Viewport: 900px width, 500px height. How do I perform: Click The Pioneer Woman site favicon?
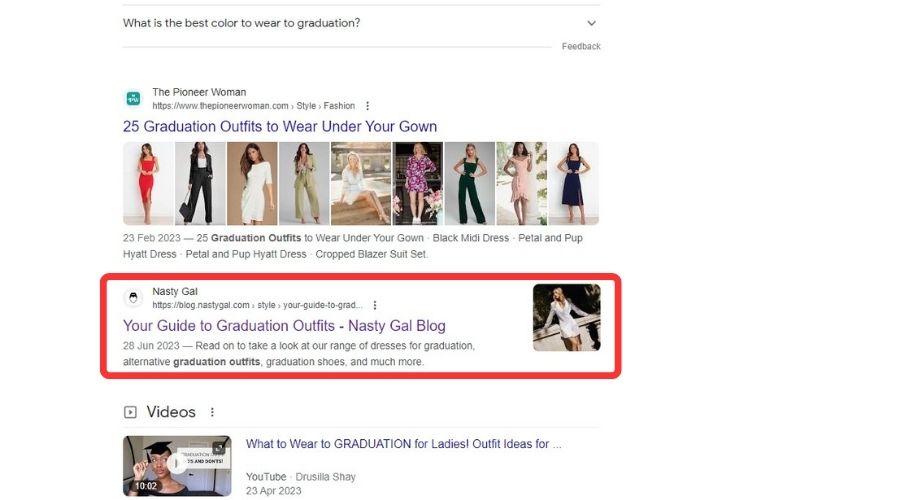[133, 98]
